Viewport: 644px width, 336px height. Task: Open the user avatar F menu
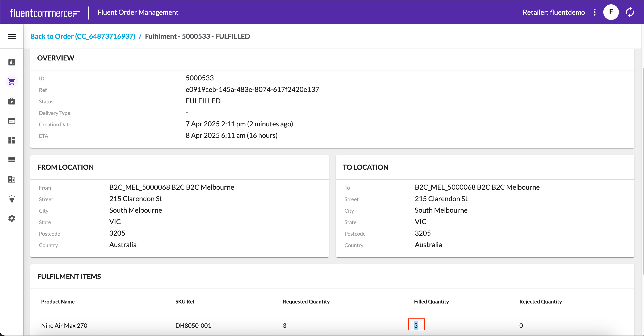point(611,12)
